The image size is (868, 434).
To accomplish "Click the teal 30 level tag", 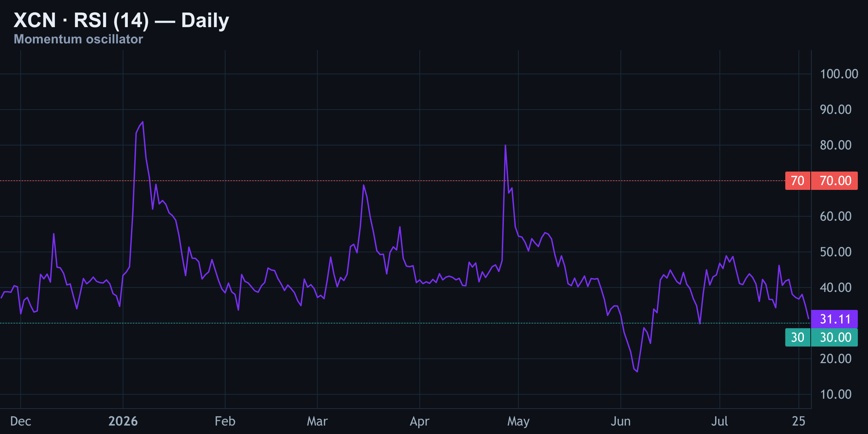I will point(797,337).
